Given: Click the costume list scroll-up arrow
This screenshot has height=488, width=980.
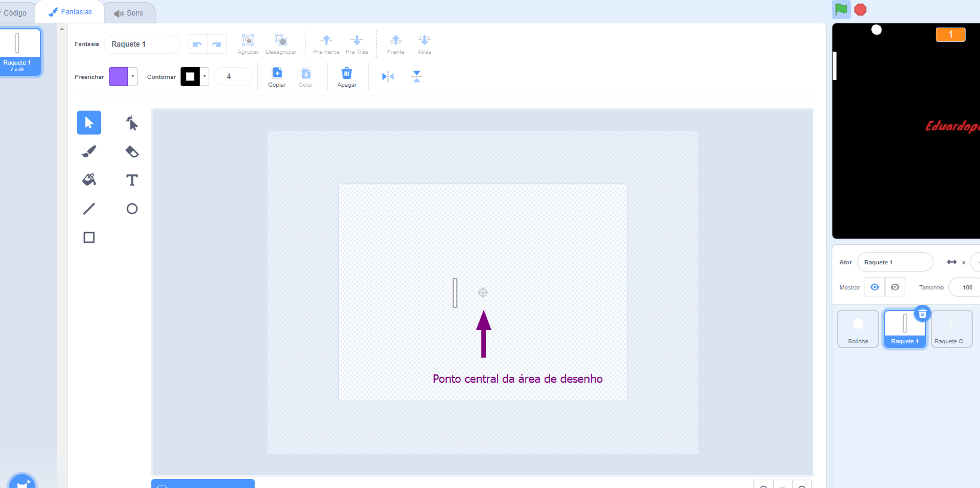Looking at the screenshot, I should 62,28.
